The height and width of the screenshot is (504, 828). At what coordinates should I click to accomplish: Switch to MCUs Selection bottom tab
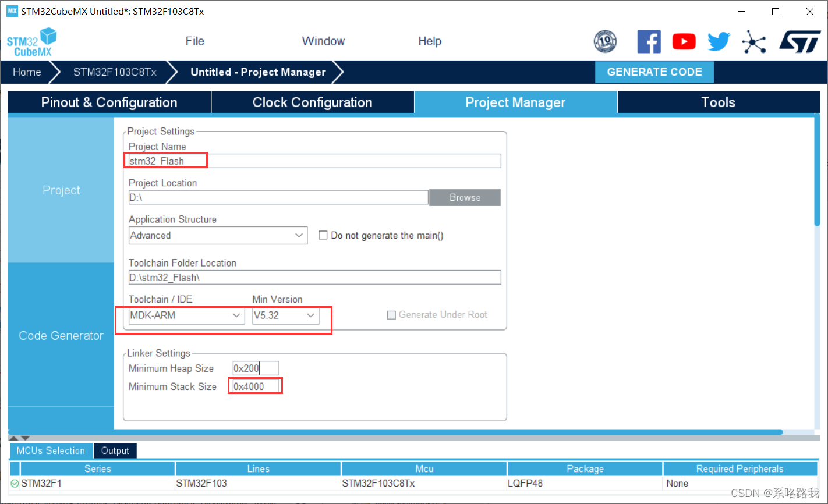(51, 450)
